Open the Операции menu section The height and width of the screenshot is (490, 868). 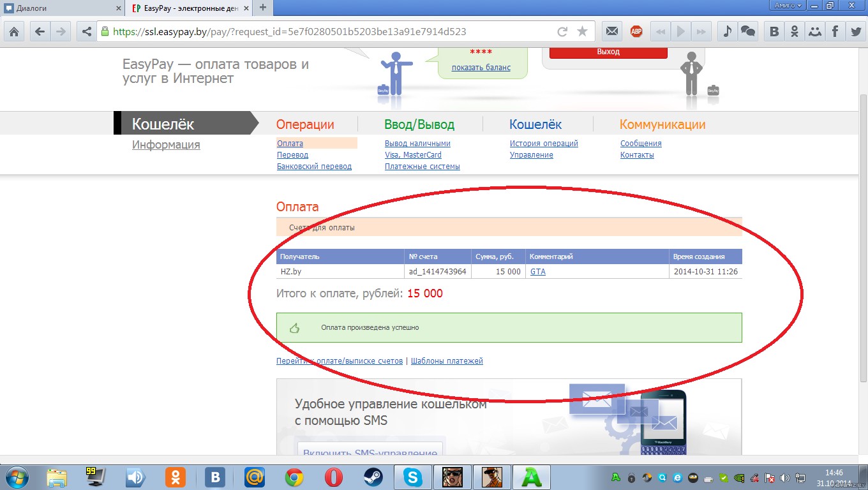[305, 124]
